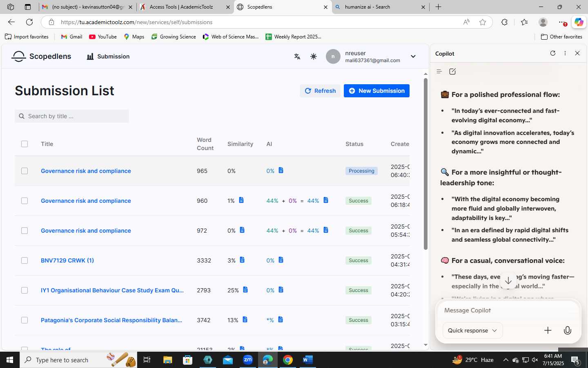
Task: Jump to latest Copilot message arrow
Action: pos(508,280)
